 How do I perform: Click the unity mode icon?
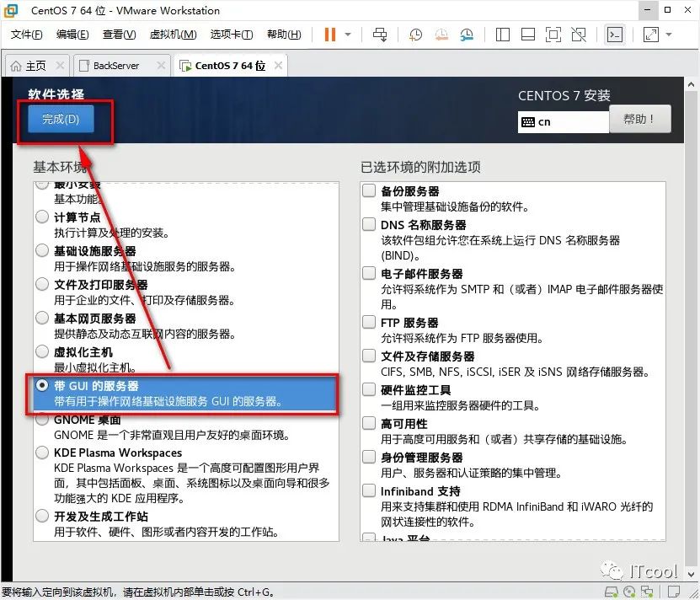[x=579, y=35]
